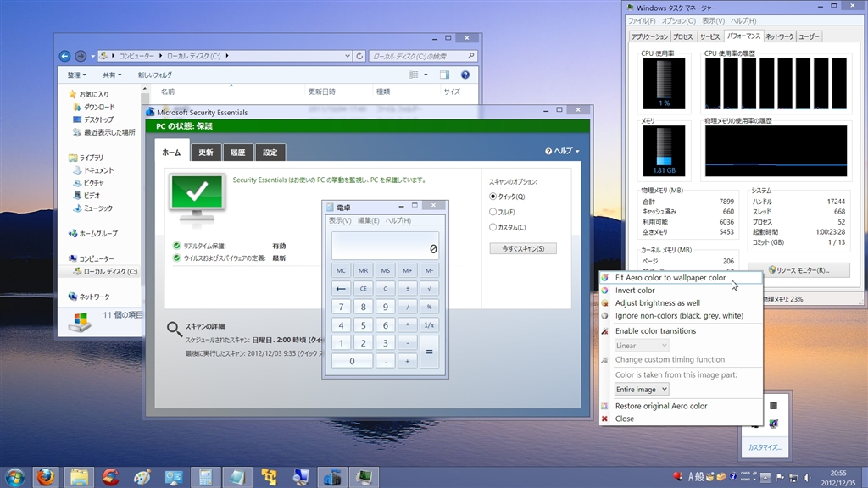Toggle Ignore non-colors option
This screenshot has width=868, height=488.
[x=681, y=315]
